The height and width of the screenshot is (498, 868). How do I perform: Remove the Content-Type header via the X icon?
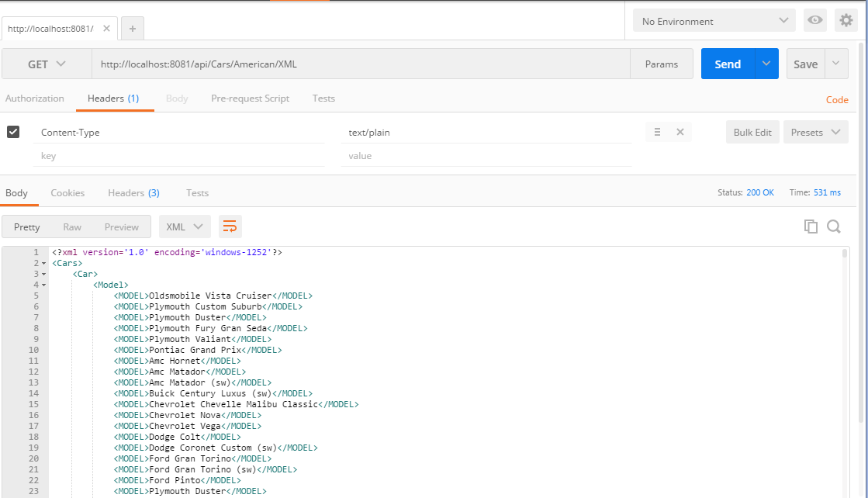click(x=680, y=132)
